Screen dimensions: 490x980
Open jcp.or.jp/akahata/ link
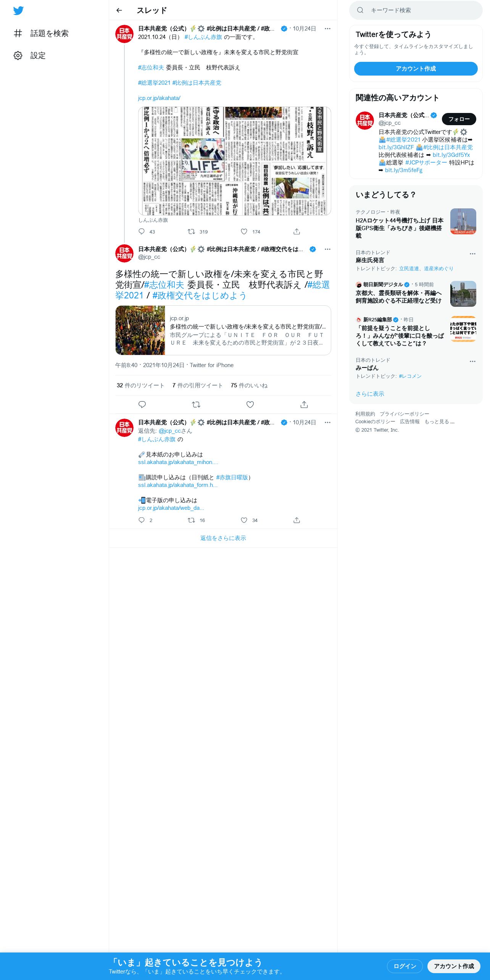[159, 98]
